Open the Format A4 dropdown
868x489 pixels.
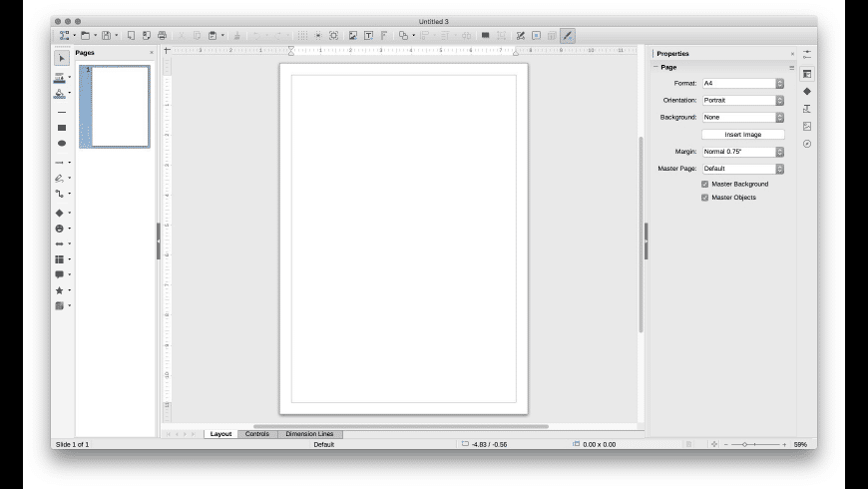[743, 84]
